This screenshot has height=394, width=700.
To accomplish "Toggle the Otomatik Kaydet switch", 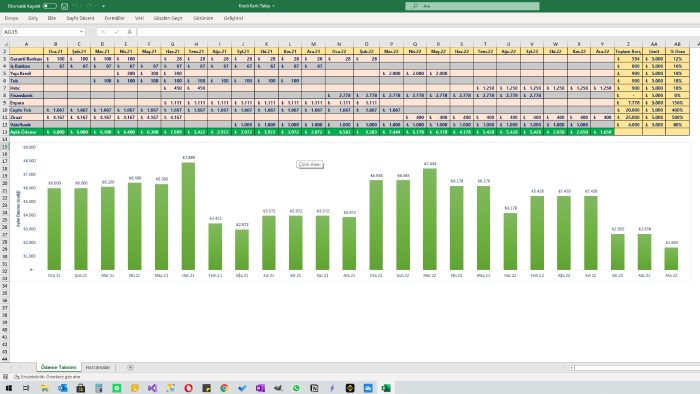I will pyautogui.click(x=50, y=6).
